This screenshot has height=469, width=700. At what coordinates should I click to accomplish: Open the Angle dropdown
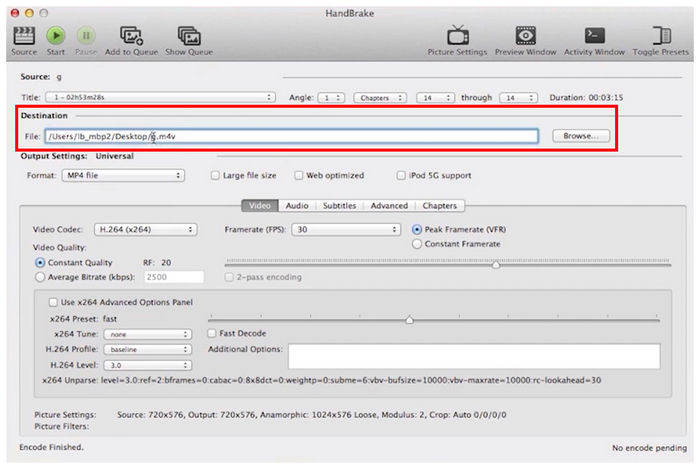coord(331,98)
